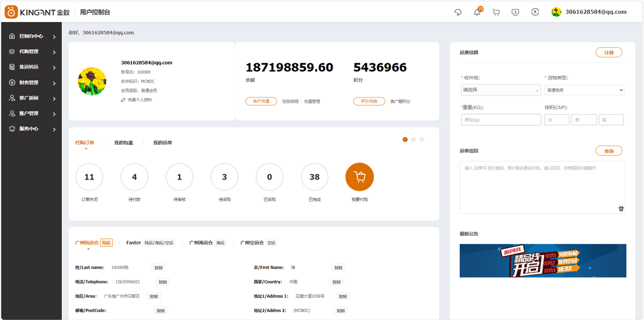Screen dimensions: 644x320
Task: Click the trash icon in tracking box
Action: (621, 209)
